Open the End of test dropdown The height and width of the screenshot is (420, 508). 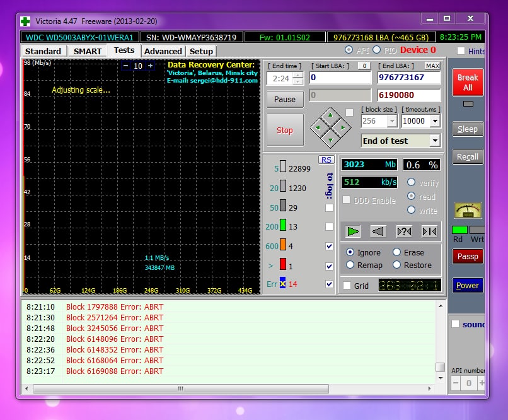point(434,141)
